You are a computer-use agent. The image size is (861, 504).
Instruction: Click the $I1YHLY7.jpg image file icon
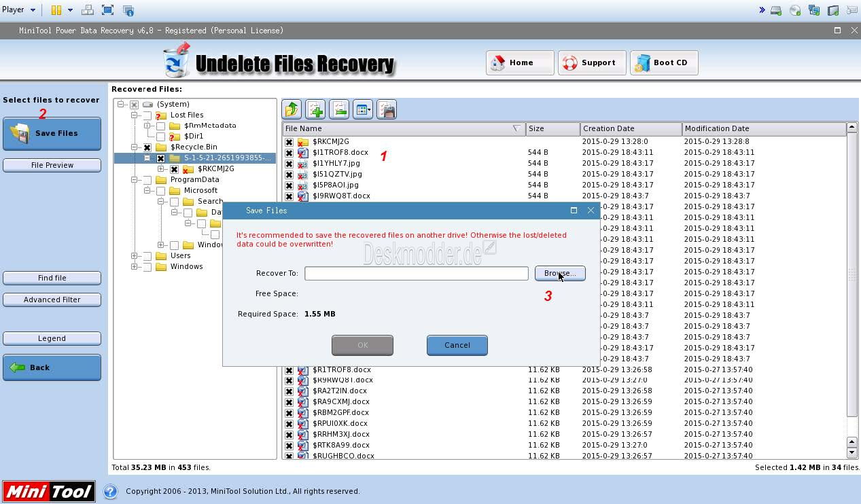tap(303, 164)
